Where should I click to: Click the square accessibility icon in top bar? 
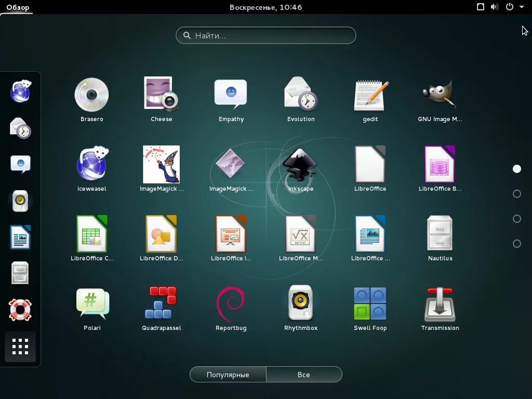click(481, 7)
